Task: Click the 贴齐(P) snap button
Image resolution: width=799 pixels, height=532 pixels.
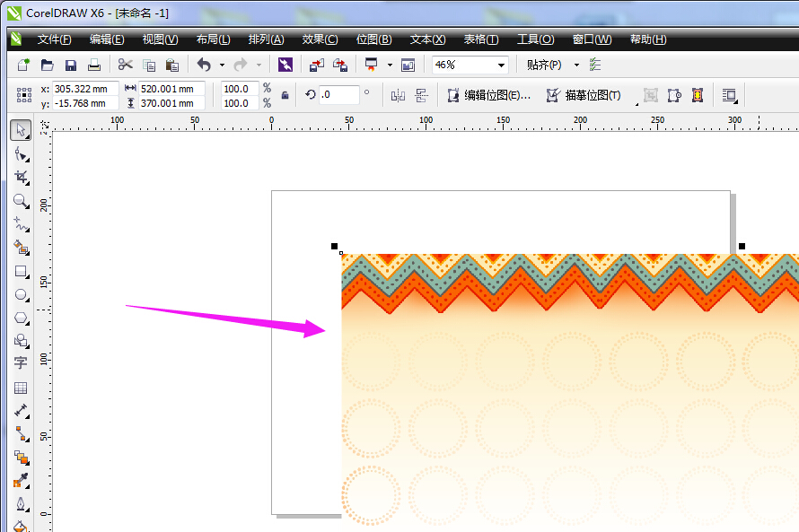Action: [544, 65]
